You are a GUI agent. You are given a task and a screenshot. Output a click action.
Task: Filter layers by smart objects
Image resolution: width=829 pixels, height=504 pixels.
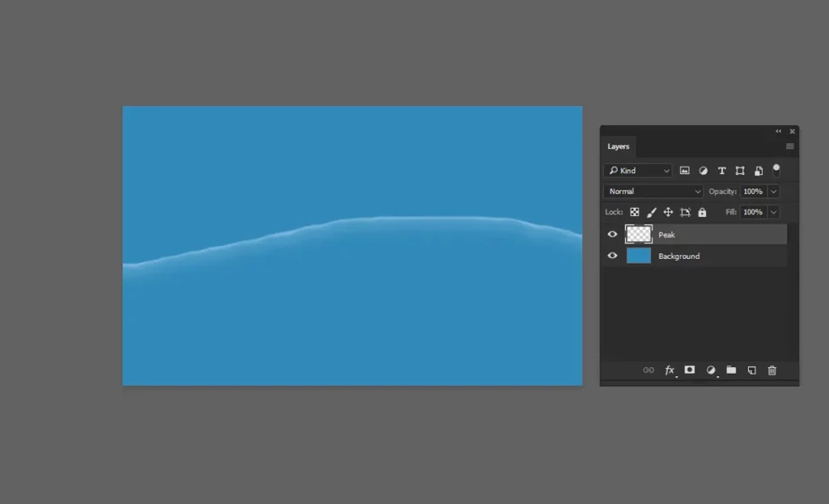click(759, 171)
